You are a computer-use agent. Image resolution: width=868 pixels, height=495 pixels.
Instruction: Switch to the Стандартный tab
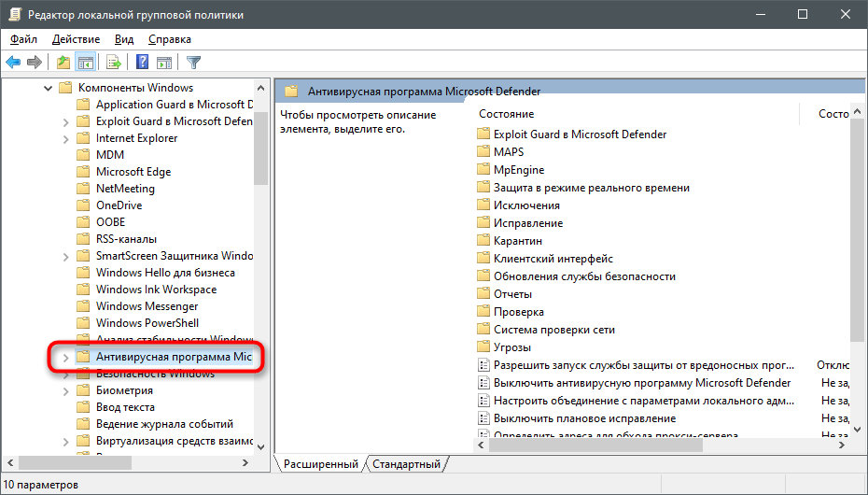(406, 464)
